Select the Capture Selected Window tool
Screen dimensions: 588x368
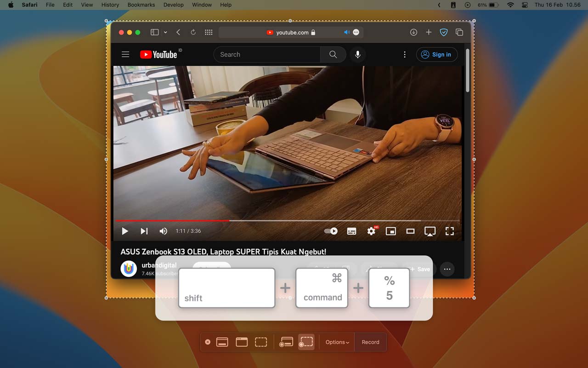click(241, 342)
